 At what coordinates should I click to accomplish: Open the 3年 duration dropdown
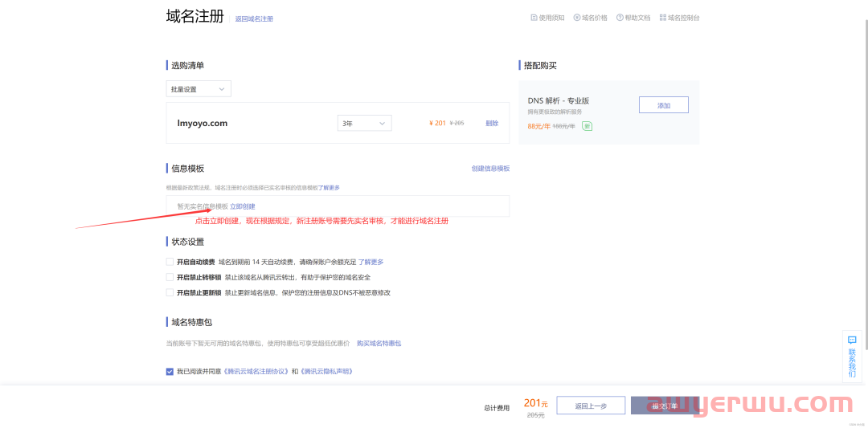tap(364, 124)
